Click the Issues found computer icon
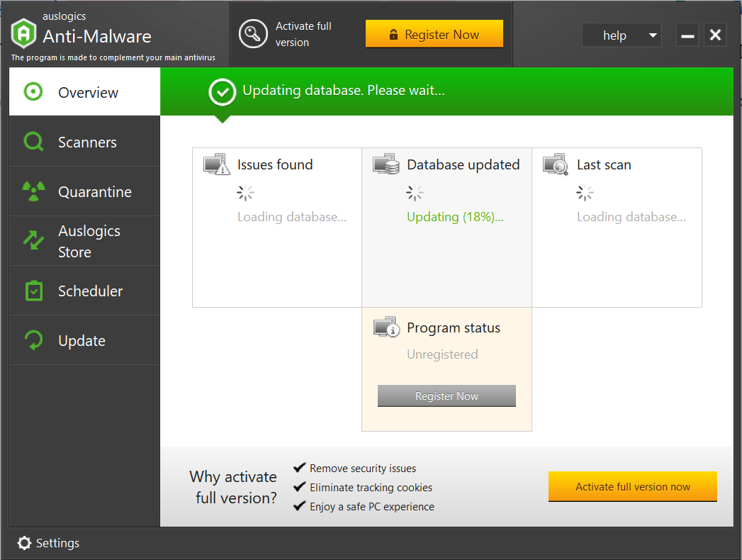Image resolution: width=742 pixels, height=560 pixels. 217,164
